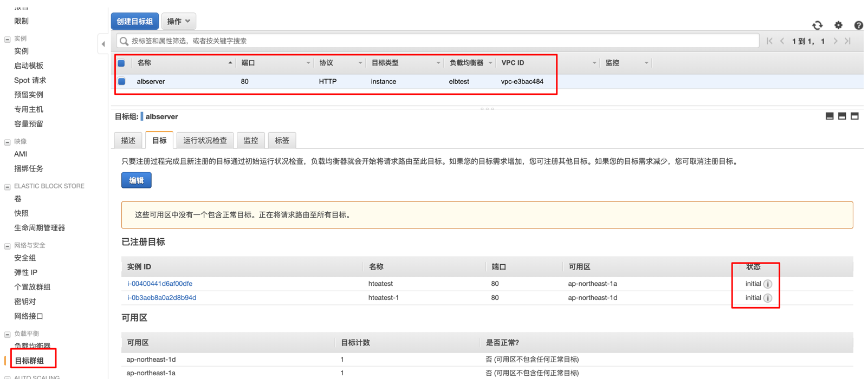Uncheck the albserver row checkbox
Viewport: 868px width, 379px height.
coord(122,82)
